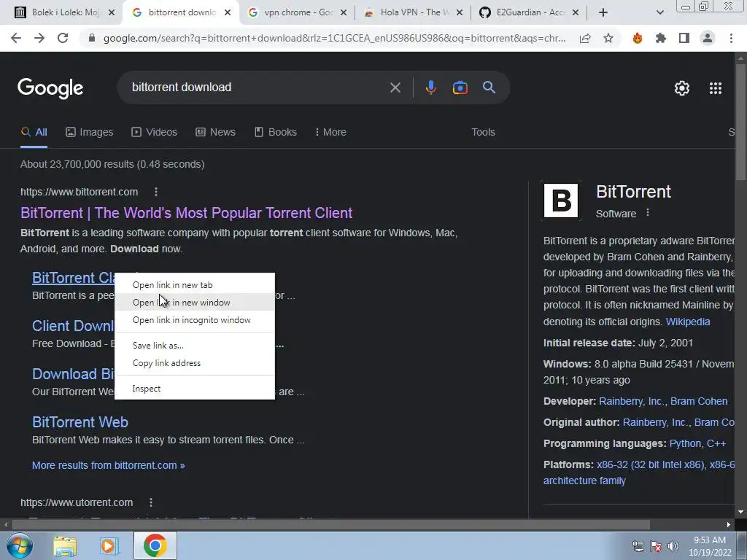Submit search with magnifier icon
Image resolution: width=747 pixels, height=560 pixels.
click(489, 87)
